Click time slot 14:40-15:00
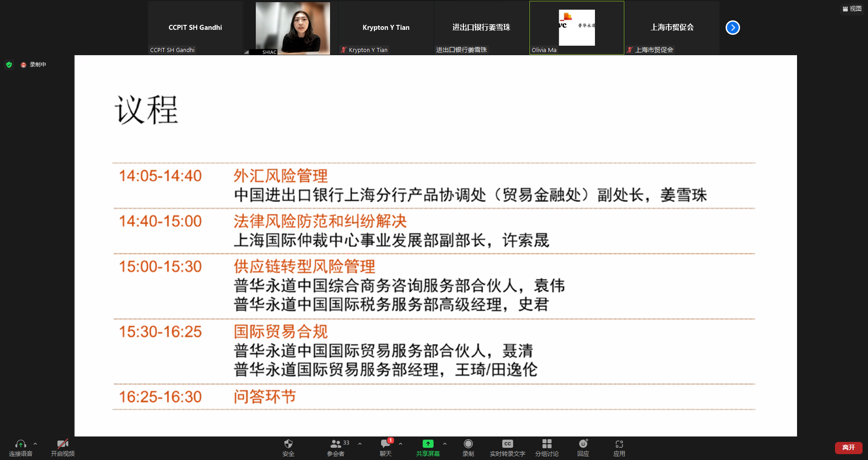Screen dimensions: 868x460 pyautogui.click(x=160, y=221)
